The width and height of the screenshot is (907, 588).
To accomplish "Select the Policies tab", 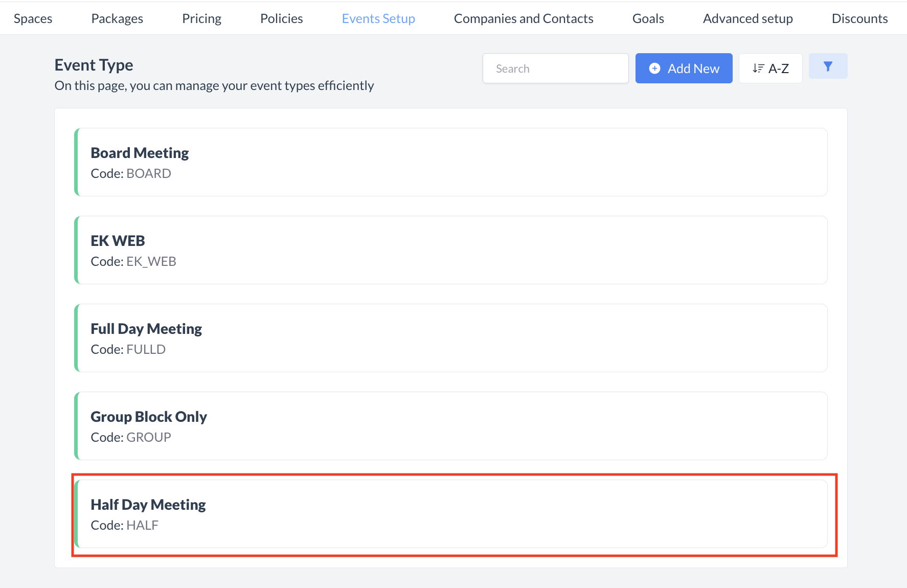I will (281, 19).
